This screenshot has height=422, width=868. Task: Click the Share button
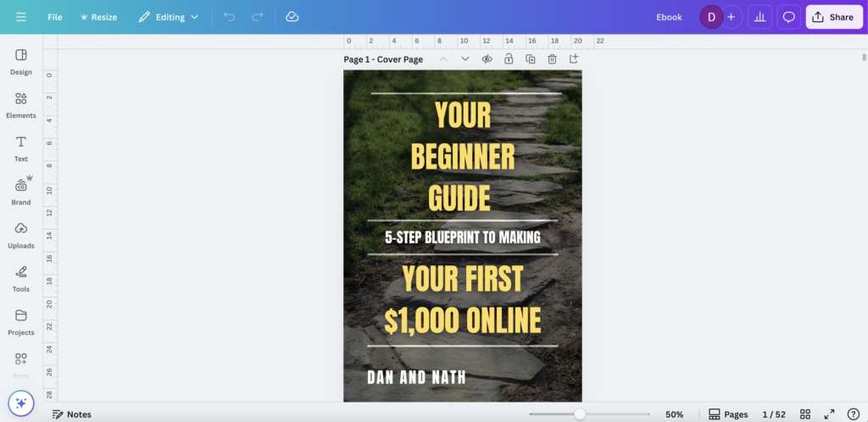(833, 17)
